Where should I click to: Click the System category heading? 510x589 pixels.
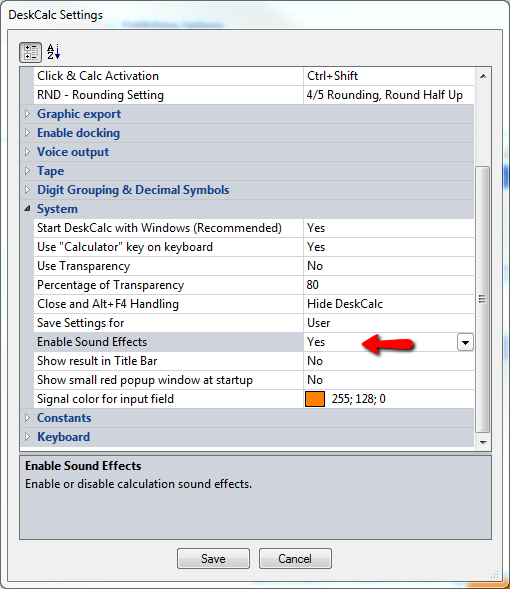click(x=57, y=209)
